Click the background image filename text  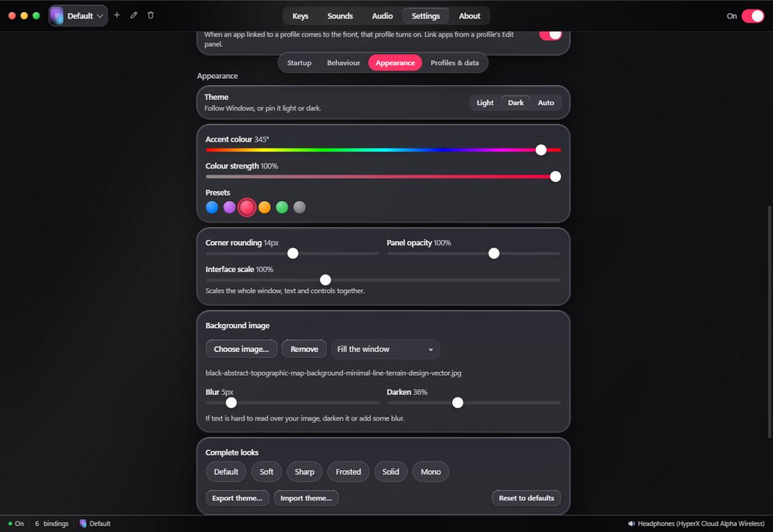tap(333, 373)
